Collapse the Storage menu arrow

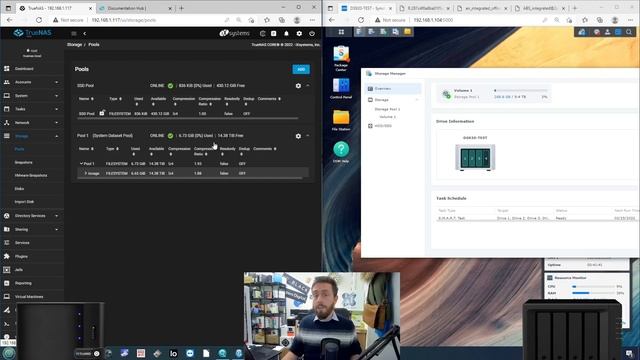pyautogui.click(x=56, y=136)
